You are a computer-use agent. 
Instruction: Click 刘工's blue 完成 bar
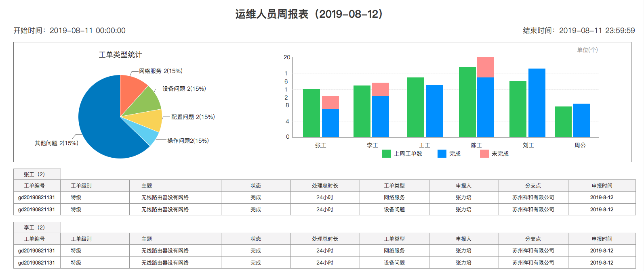tap(537, 103)
